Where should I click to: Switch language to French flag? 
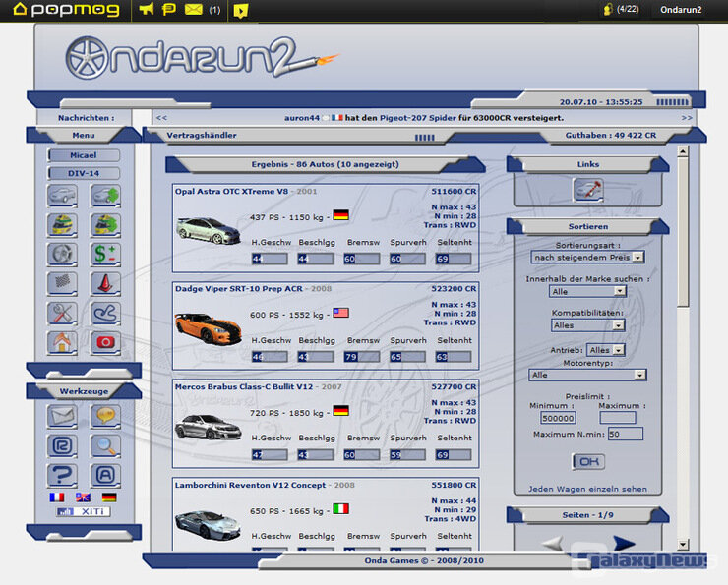pos(57,497)
